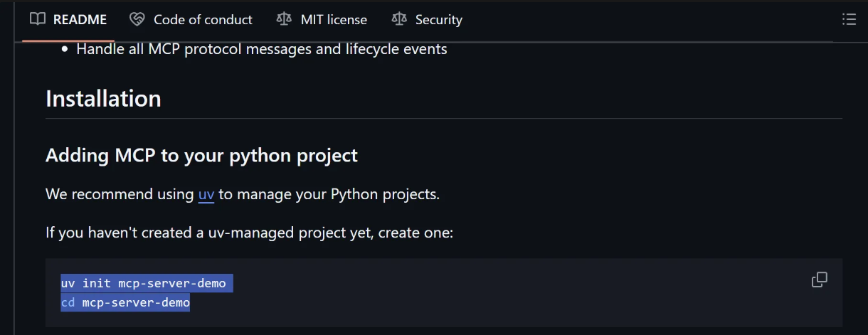Click the 'Adding MCP to your python project' heading
The width and height of the screenshot is (868, 335).
pos(201,155)
